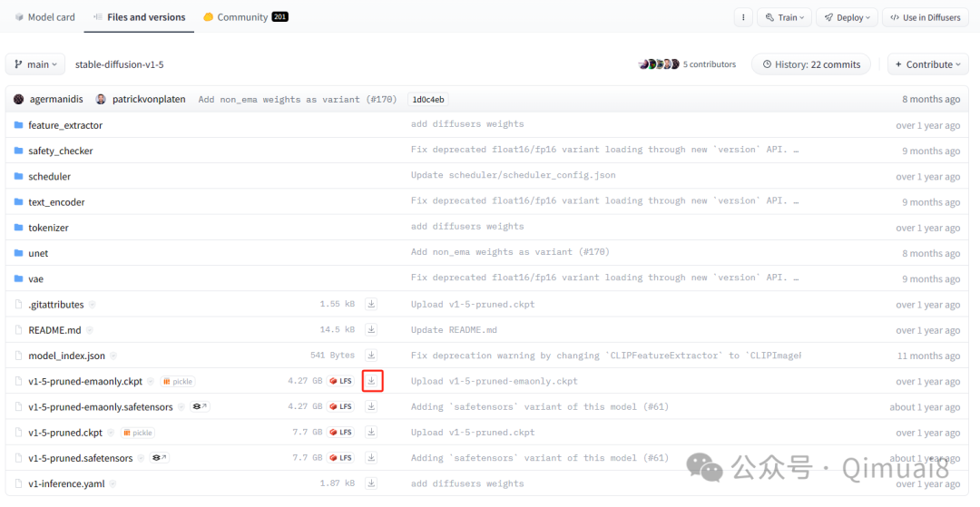Click '7.7 GB' size of v1-5-pruned.ckpt
This screenshot has width=980, height=507.
coord(308,432)
